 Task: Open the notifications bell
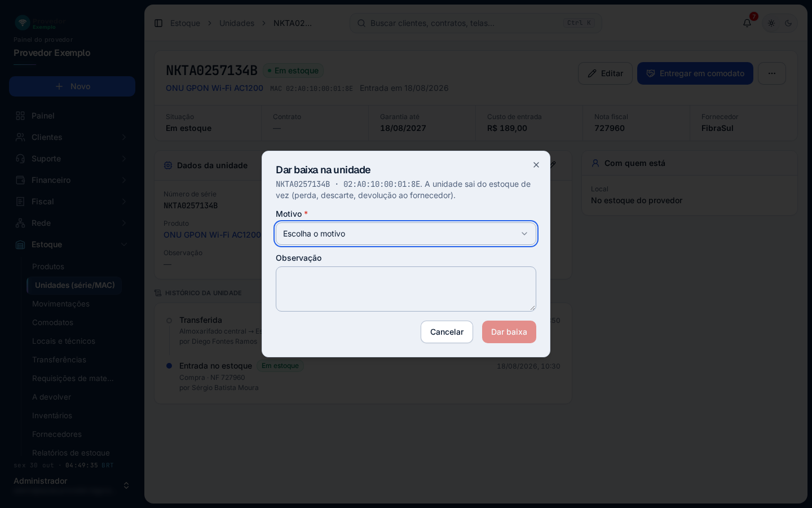pyautogui.click(x=747, y=23)
